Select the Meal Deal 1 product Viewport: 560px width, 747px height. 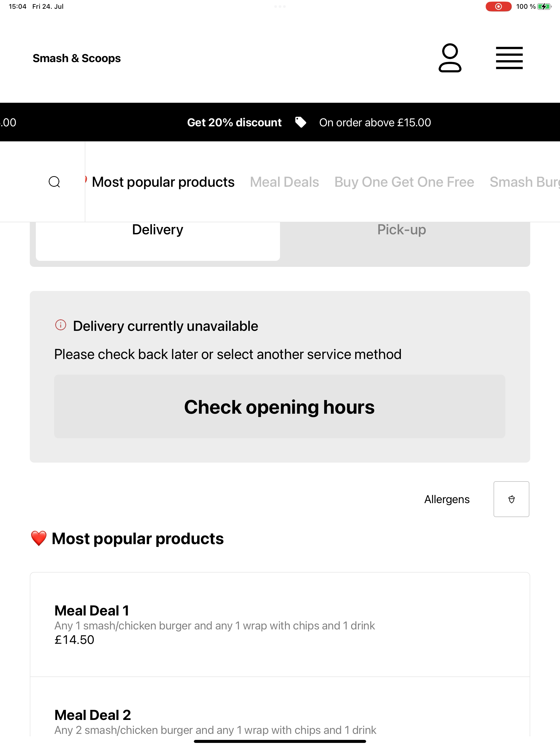[x=280, y=625]
